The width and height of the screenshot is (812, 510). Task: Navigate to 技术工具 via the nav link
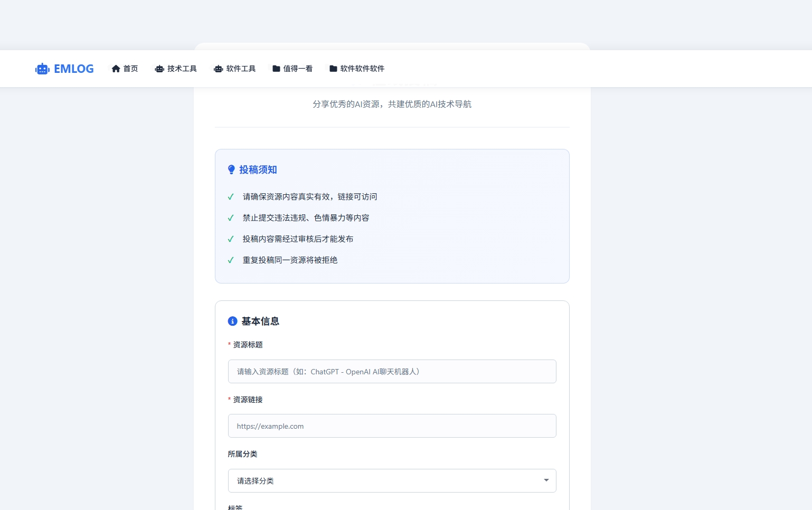pyautogui.click(x=182, y=69)
